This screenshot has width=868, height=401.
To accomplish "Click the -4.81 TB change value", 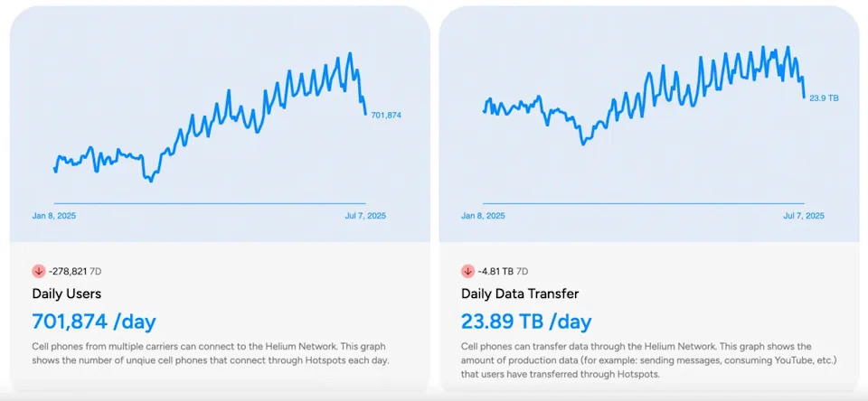I will point(495,272).
